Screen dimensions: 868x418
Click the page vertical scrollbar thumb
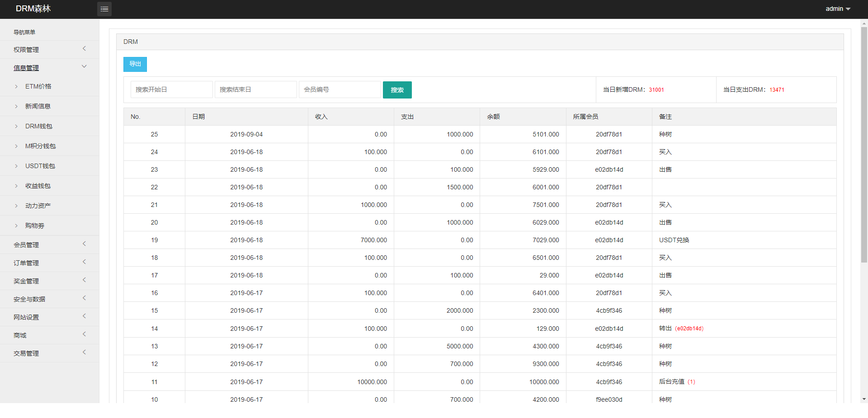coord(864,145)
